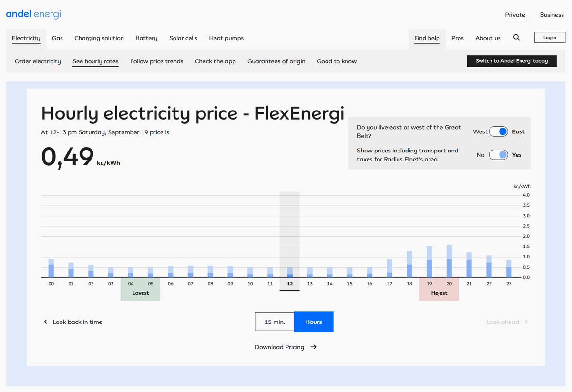Toggle transport and taxes No/Yes switch

coord(499,155)
